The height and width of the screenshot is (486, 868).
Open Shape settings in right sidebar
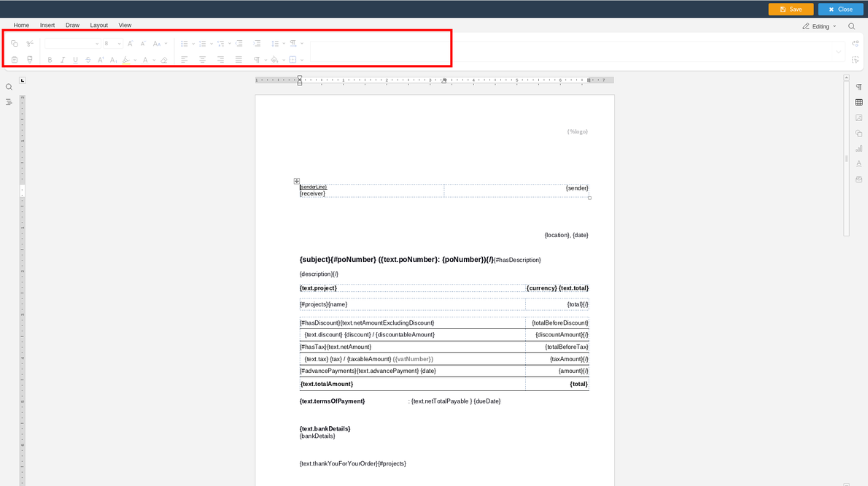[859, 134]
